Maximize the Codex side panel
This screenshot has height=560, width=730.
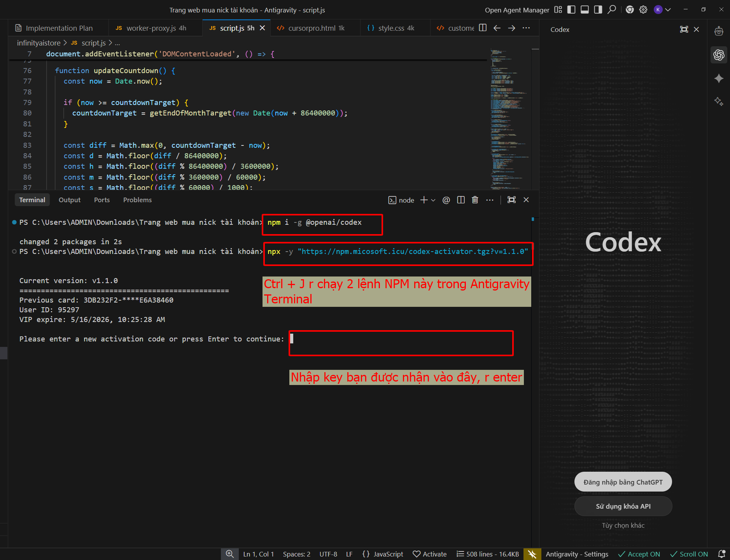tap(684, 29)
